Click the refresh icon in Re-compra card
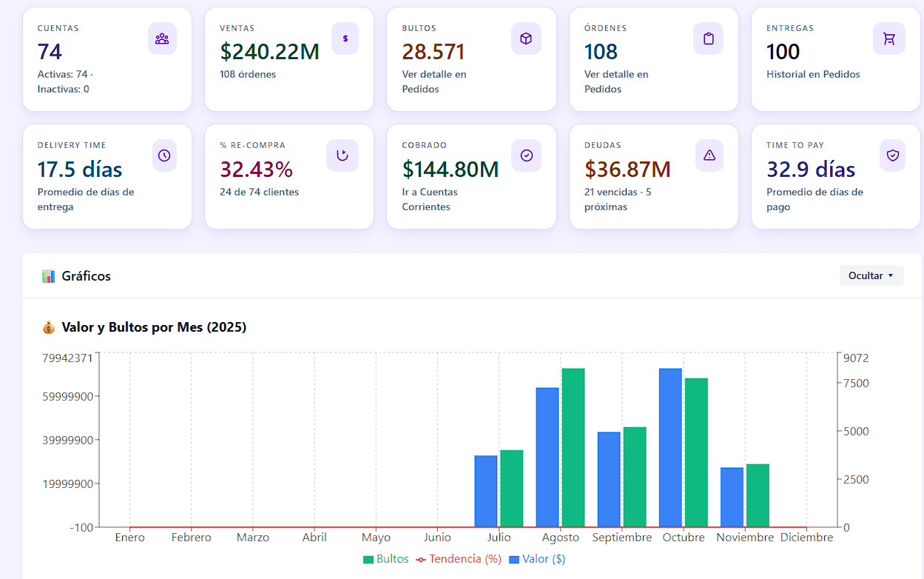This screenshot has height=579, width=924. [x=342, y=155]
